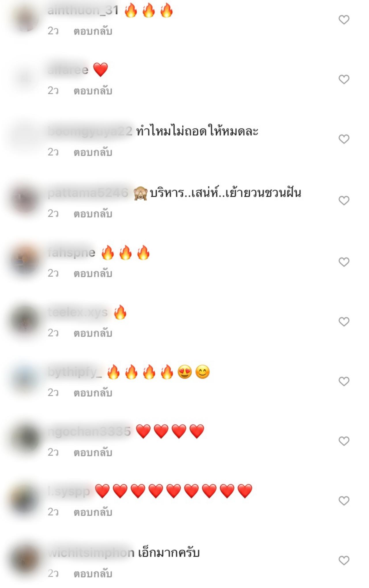369x588 pixels.
Task: Reply (ตอบกลับ) to teelex.xys's flame comment
Action: point(93,333)
